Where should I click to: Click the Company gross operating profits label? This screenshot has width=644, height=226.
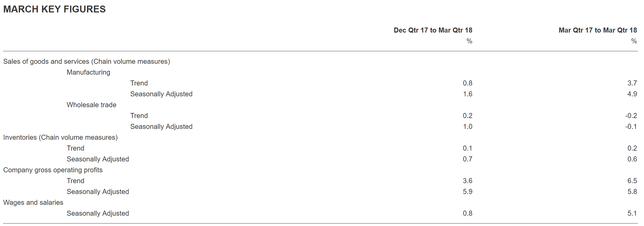[x=53, y=170]
